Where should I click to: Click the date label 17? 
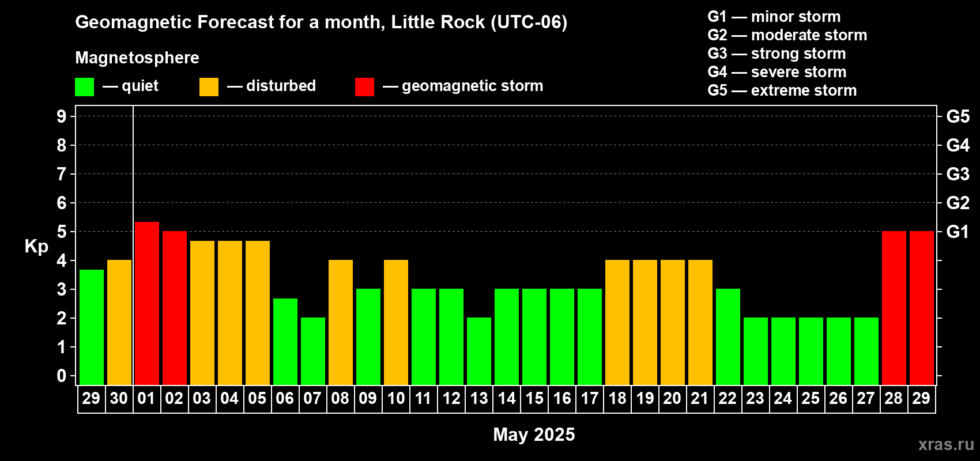coord(589,399)
